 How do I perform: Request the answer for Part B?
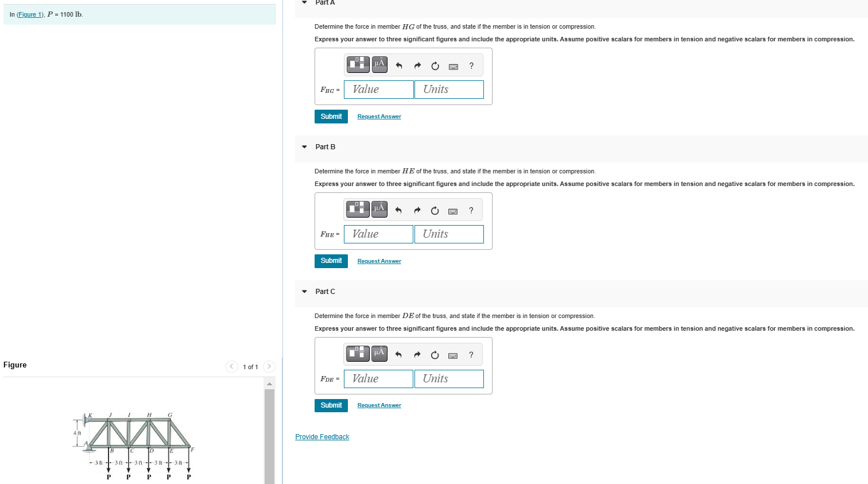click(379, 261)
